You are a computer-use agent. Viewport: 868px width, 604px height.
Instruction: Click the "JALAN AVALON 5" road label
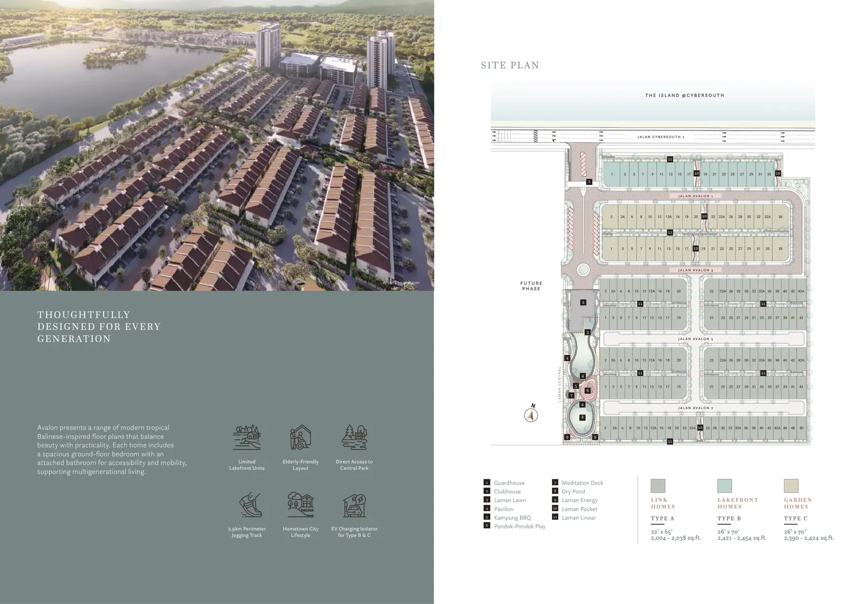coord(695,339)
